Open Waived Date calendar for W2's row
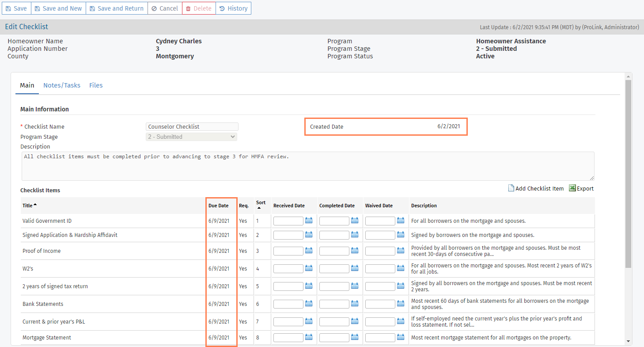The height and width of the screenshot is (347, 644). [401, 268]
